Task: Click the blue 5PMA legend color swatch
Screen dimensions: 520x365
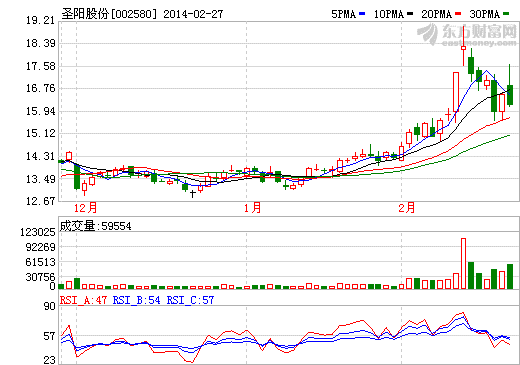Action: [362, 14]
